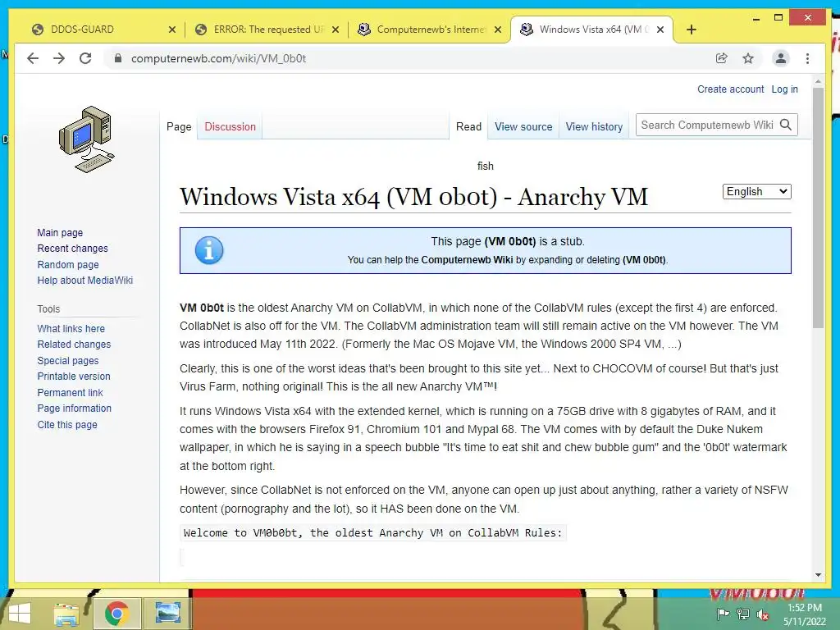Click the search magnifier icon in wiki search
Image resolution: width=840 pixels, height=630 pixels.
click(786, 125)
